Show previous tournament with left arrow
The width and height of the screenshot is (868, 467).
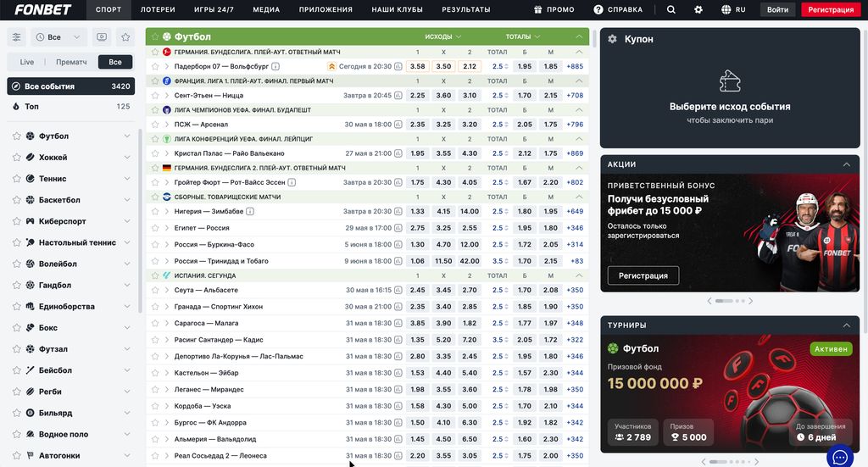click(704, 461)
